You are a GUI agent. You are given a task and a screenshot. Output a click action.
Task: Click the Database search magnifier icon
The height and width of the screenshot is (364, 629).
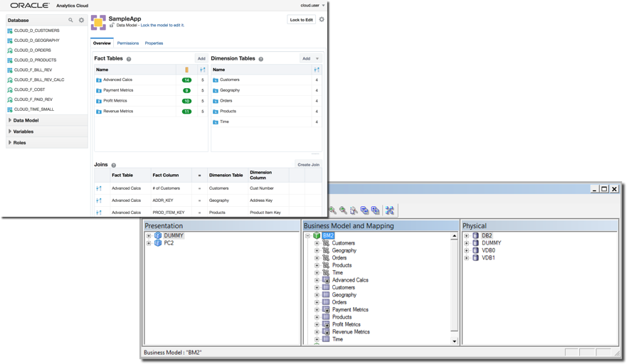click(x=70, y=20)
